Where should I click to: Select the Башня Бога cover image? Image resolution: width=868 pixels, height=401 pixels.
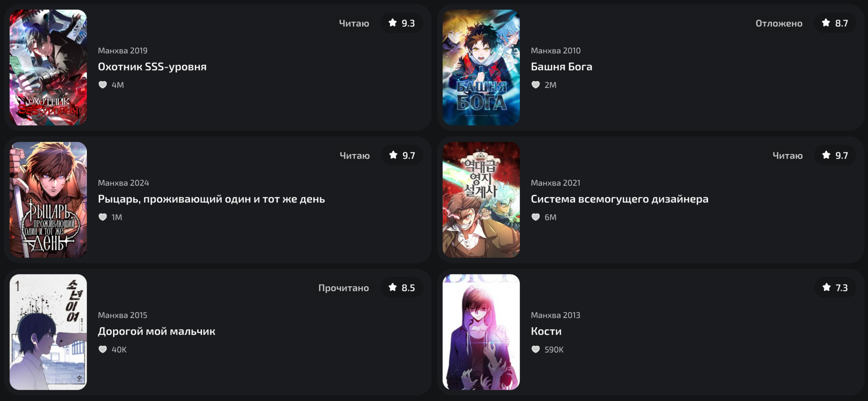(481, 67)
